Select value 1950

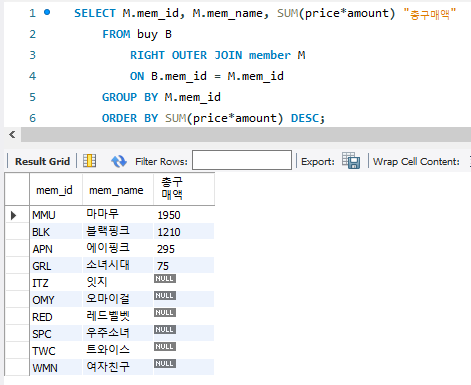pyautogui.click(x=184, y=215)
